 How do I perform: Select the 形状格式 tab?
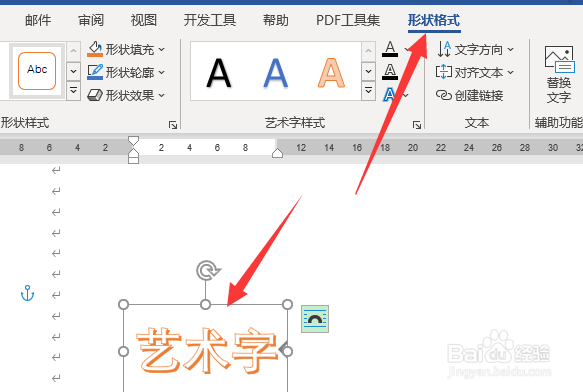[x=434, y=20]
